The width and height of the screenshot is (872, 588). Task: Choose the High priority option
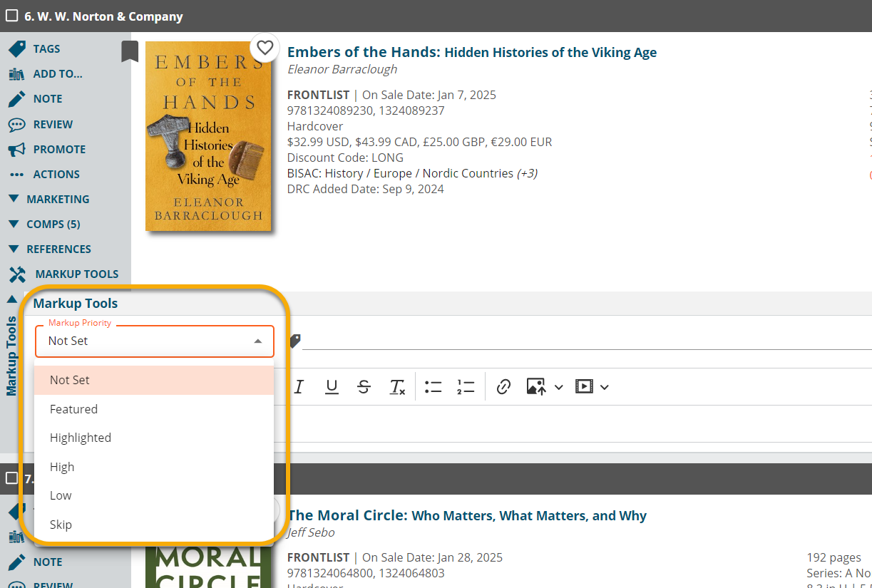click(155, 467)
